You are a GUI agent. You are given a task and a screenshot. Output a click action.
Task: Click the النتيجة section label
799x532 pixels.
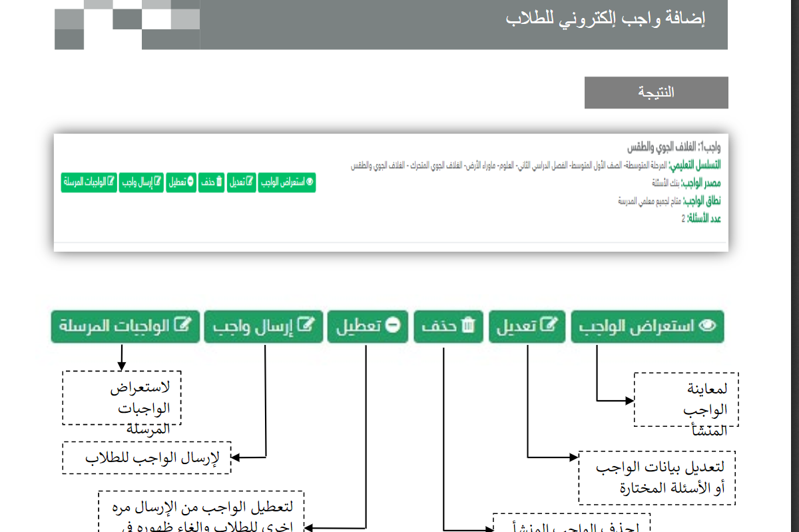(657, 93)
